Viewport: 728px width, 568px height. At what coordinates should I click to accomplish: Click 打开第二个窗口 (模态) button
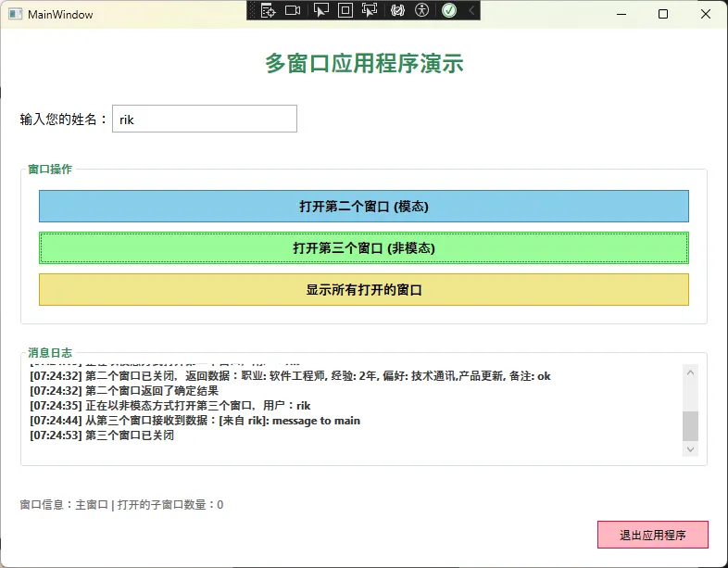click(363, 207)
